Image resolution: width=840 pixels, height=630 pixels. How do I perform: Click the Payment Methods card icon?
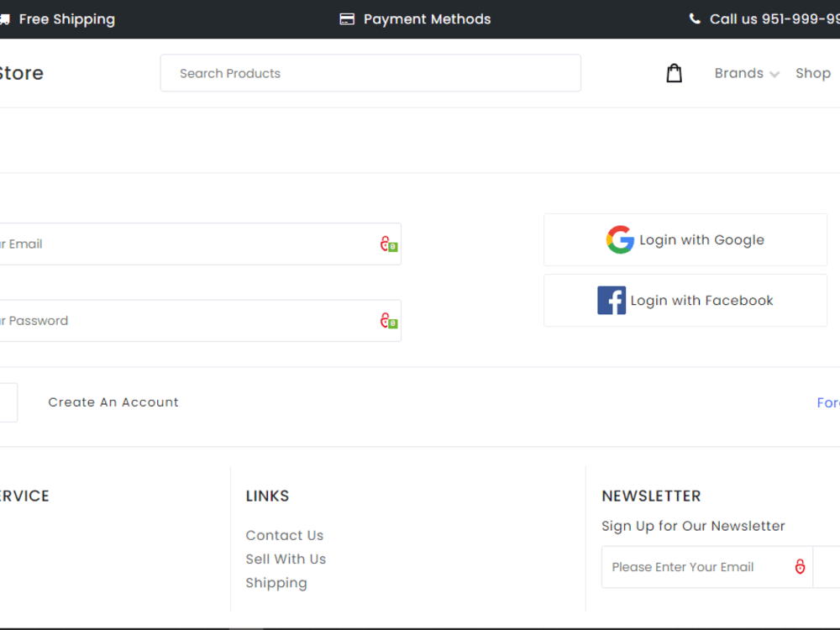click(346, 18)
